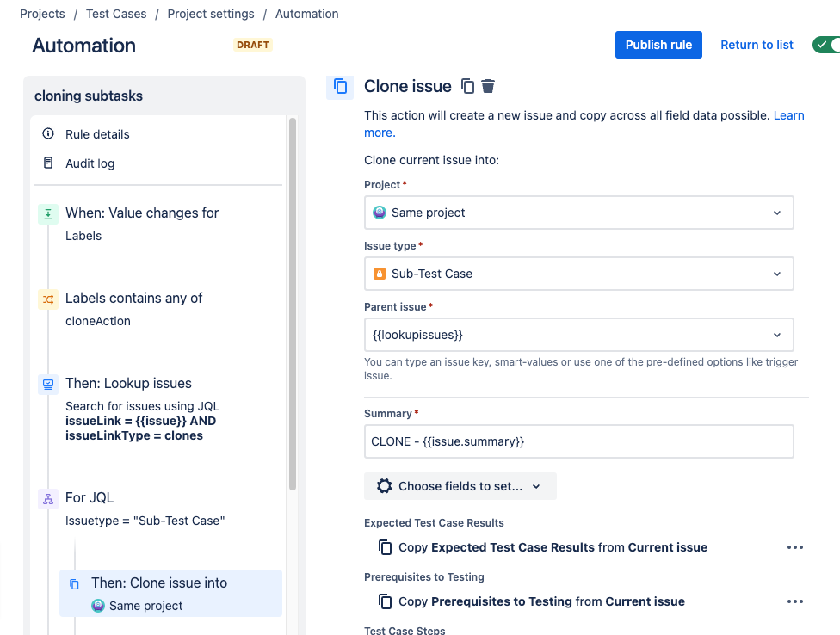Go to Project settings breadcrumb
The height and width of the screenshot is (635, 840).
pos(211,14)
